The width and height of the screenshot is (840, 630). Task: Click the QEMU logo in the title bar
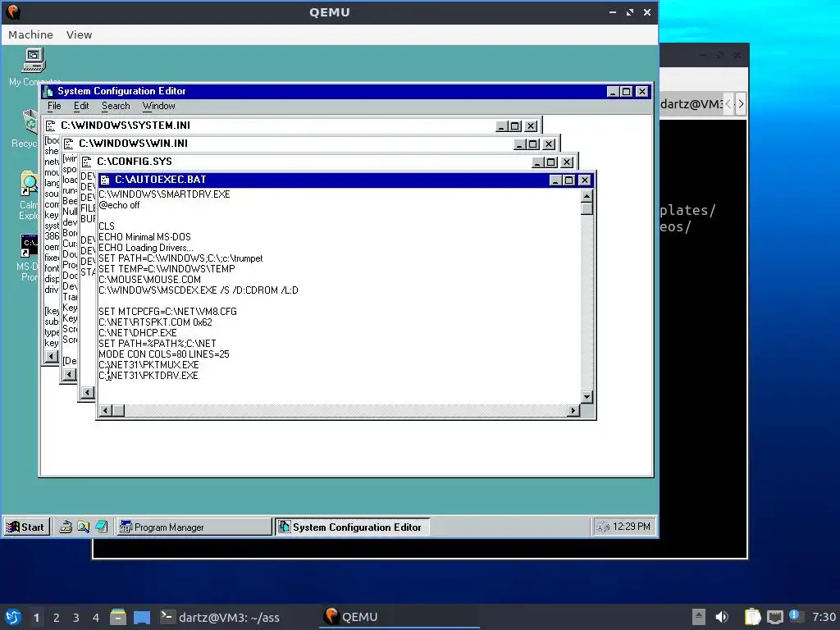click(13, 11)
